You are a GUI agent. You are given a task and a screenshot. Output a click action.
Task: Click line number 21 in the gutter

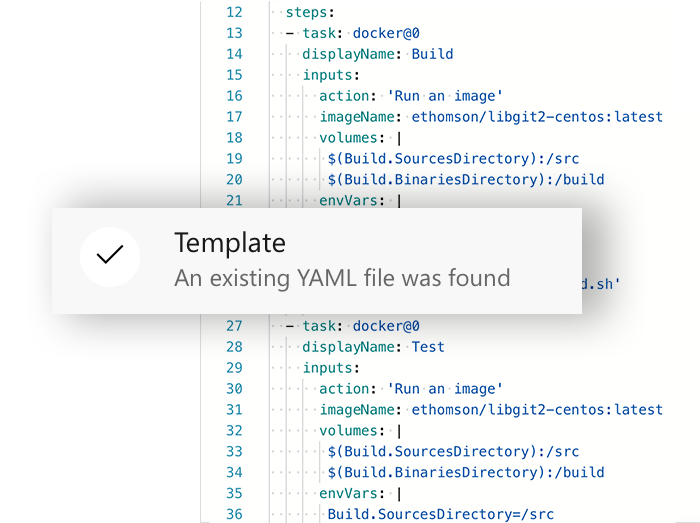coord(234,201)
